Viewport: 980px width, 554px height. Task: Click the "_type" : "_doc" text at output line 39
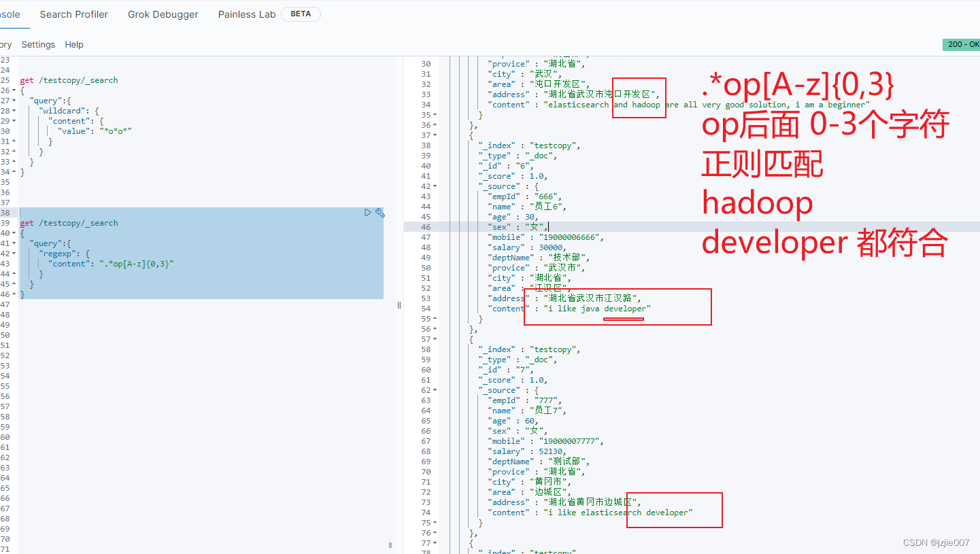pyautogui.click(x=518, y=156)
